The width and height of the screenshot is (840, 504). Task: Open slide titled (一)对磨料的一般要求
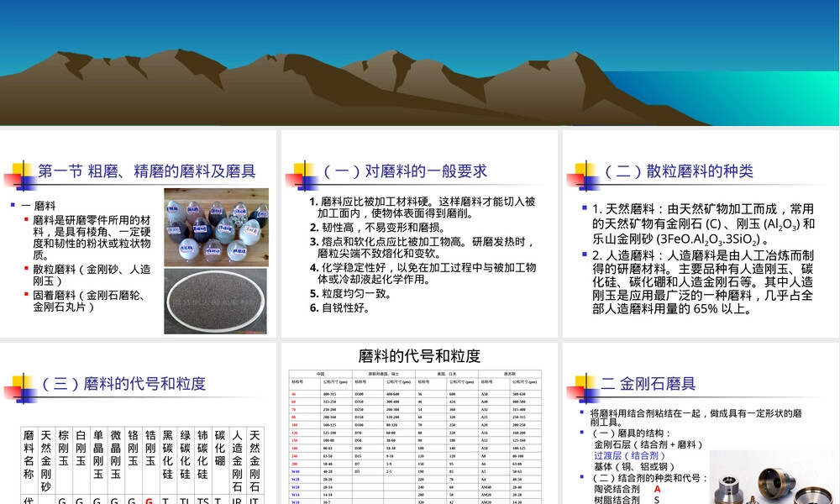click(x=419, y=234)
